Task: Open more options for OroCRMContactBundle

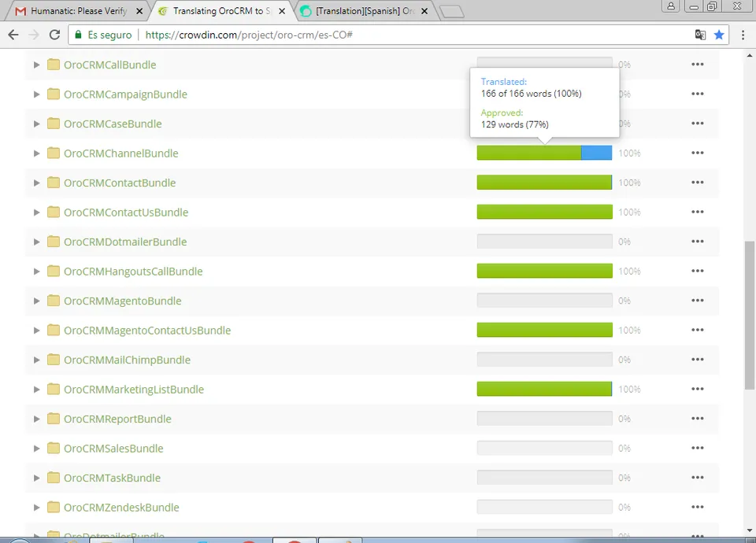Action: [x=697, y=182]
